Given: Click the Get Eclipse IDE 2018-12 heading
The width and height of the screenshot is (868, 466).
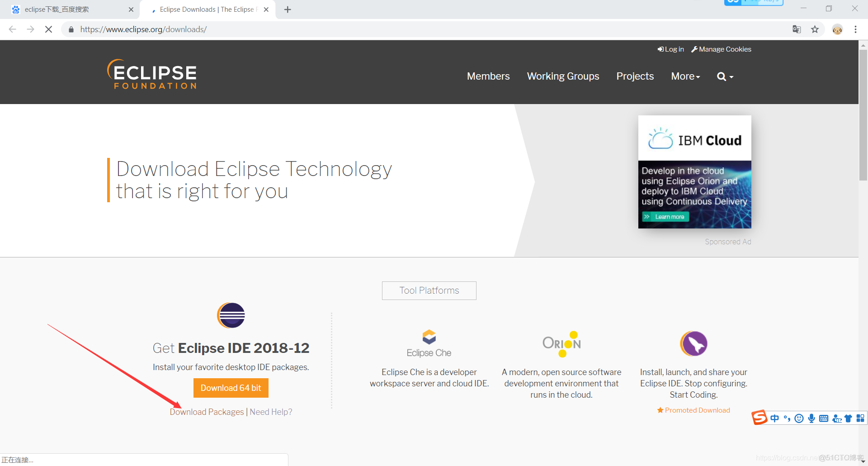Looking at the screenshot, I should (231, 348).
